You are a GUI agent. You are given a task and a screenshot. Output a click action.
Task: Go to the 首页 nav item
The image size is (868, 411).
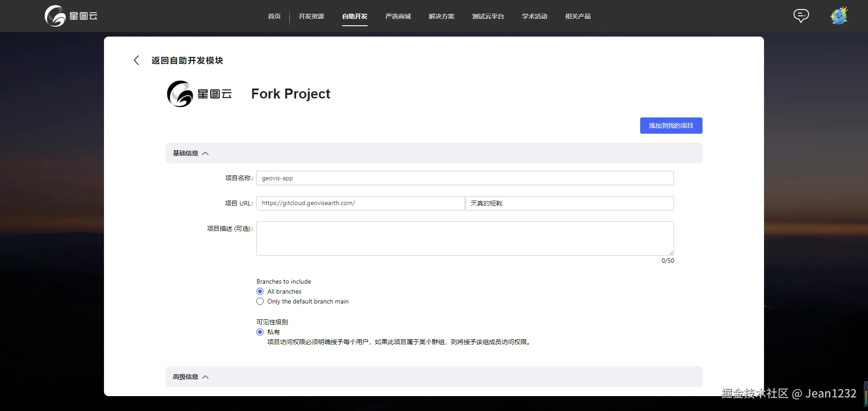(274, 16)
